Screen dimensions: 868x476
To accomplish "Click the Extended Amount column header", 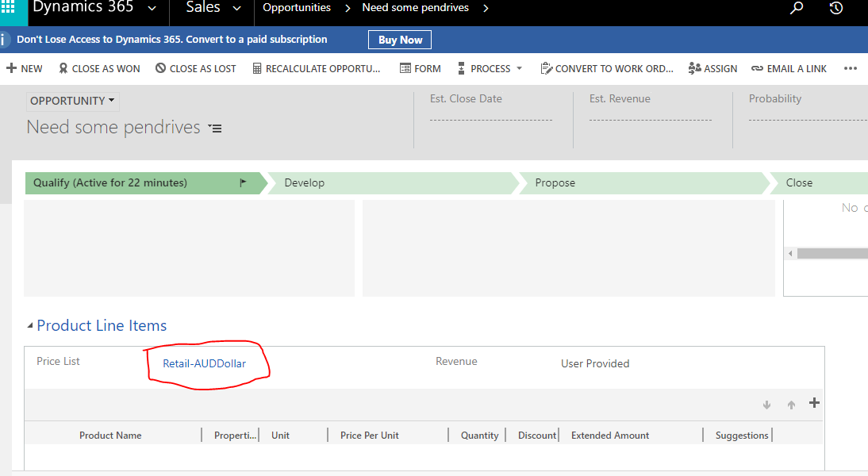I will click(610, 436).
